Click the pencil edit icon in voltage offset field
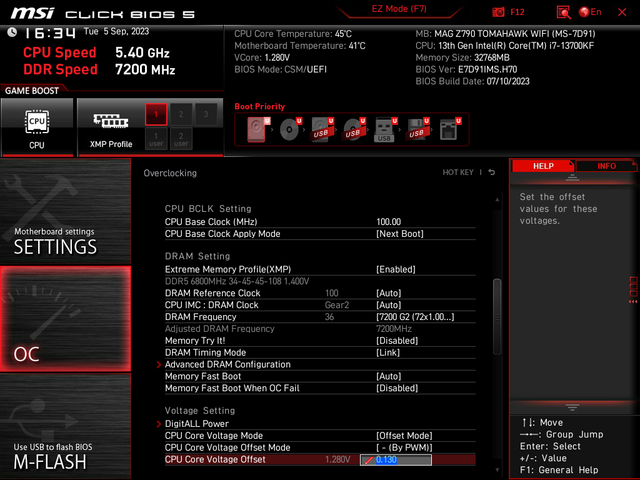 (x=369, y=460)
